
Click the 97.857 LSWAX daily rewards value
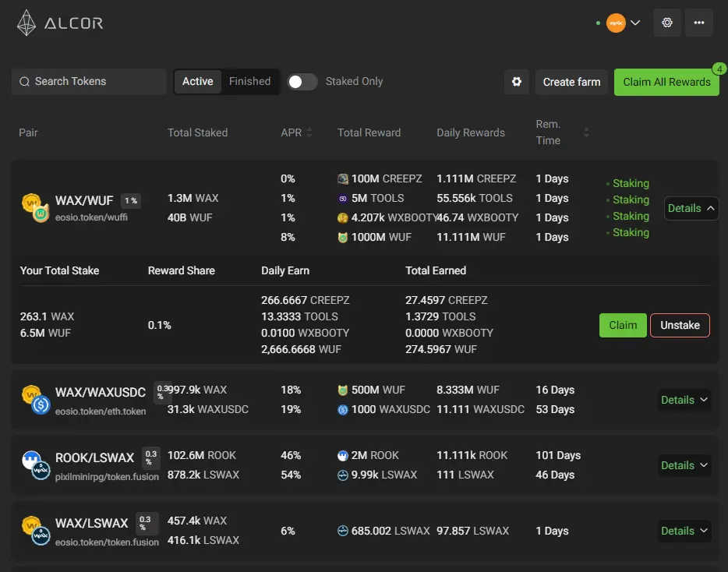click(472, 531)
